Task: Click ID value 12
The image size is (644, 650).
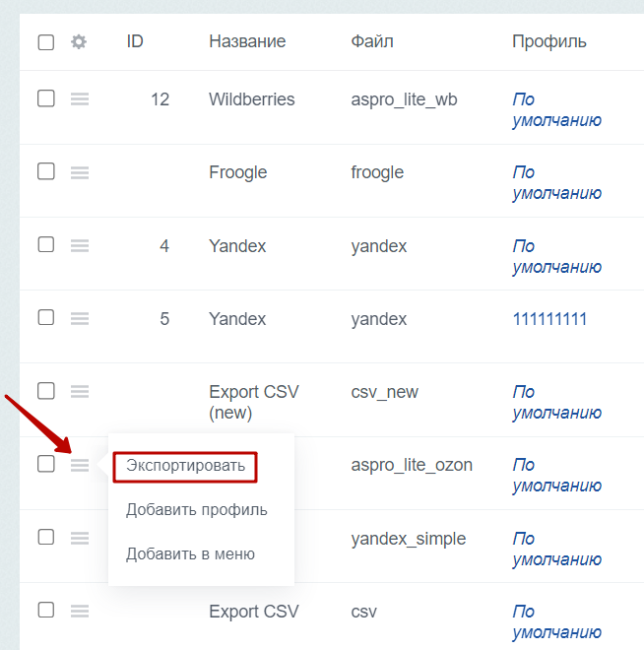Action: [160, 99]
